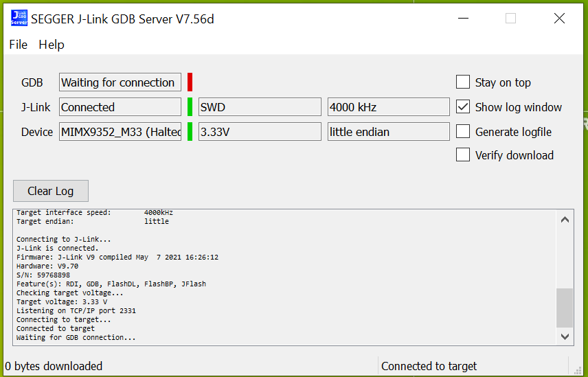The image size is (588, 377).
Task: Uncheck the Show log window option
Action: coord(463,107)
